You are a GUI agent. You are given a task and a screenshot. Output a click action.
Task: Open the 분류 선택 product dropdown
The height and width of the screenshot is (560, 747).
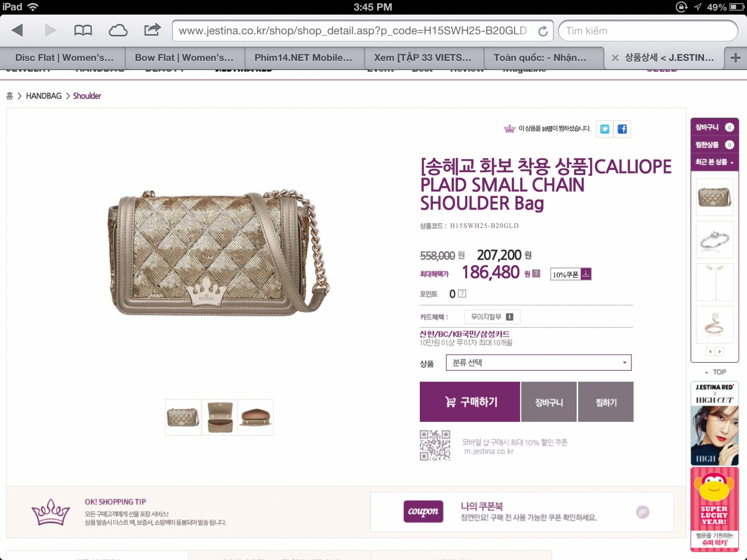(x=539, y=363)
